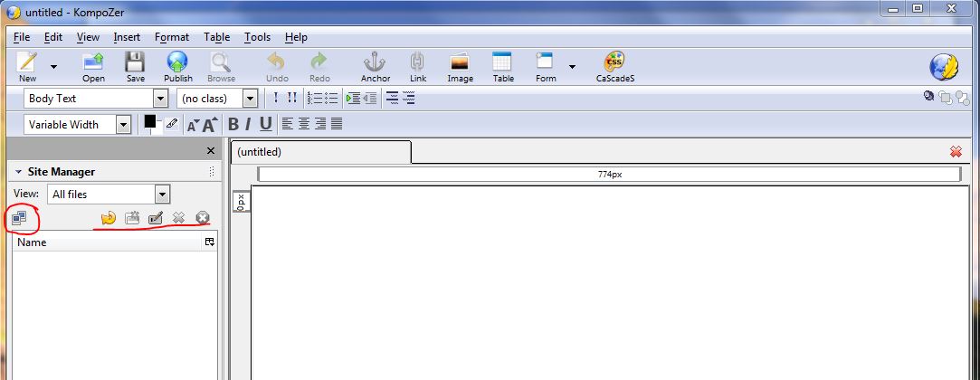980x380 pixels.
Task: Switch to the (untitled) document tab
Action: 320,152
